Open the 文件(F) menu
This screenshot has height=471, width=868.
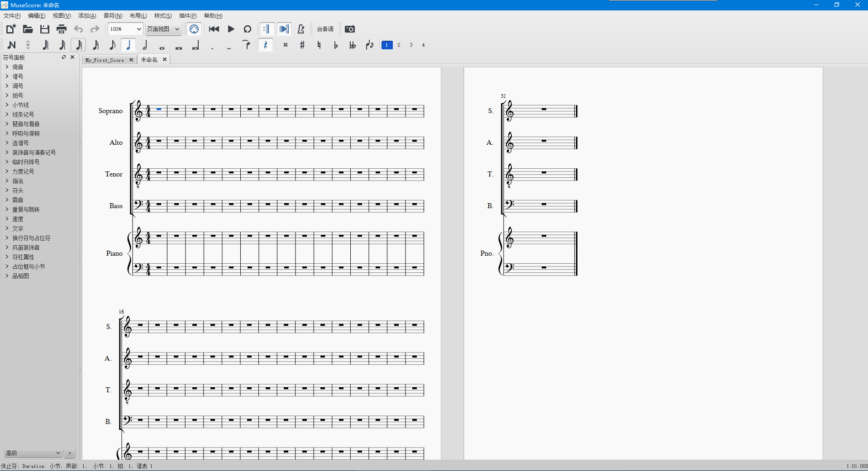coord(12,16)
